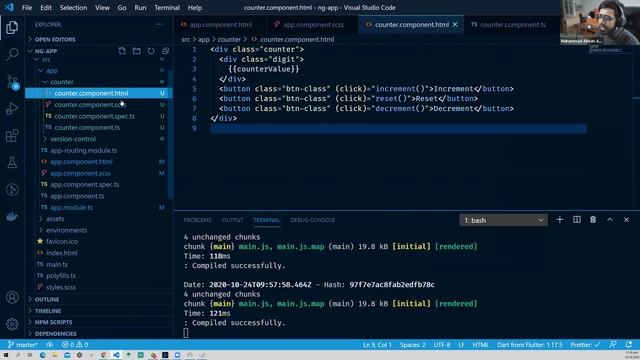This screenshot has width=640, height=360.
Task: Expand the version-control folder
Action: point(73,139)
